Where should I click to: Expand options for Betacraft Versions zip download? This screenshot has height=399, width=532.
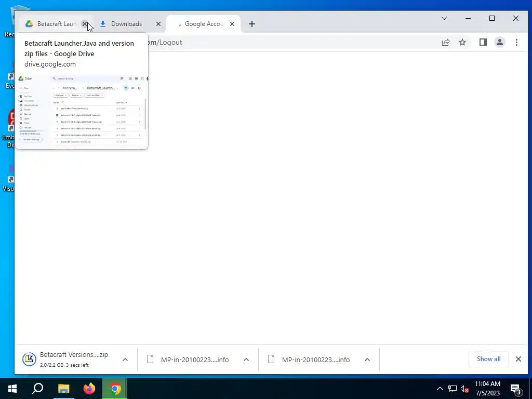(125, 360)
